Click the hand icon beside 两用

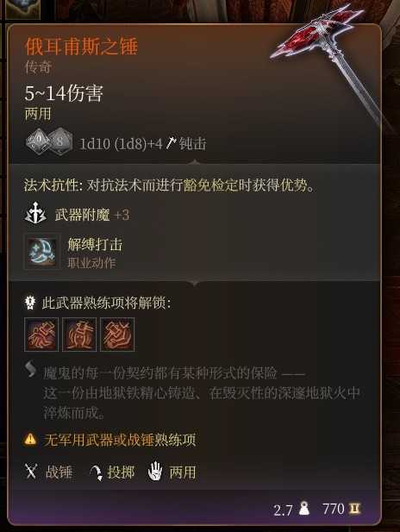154,472
